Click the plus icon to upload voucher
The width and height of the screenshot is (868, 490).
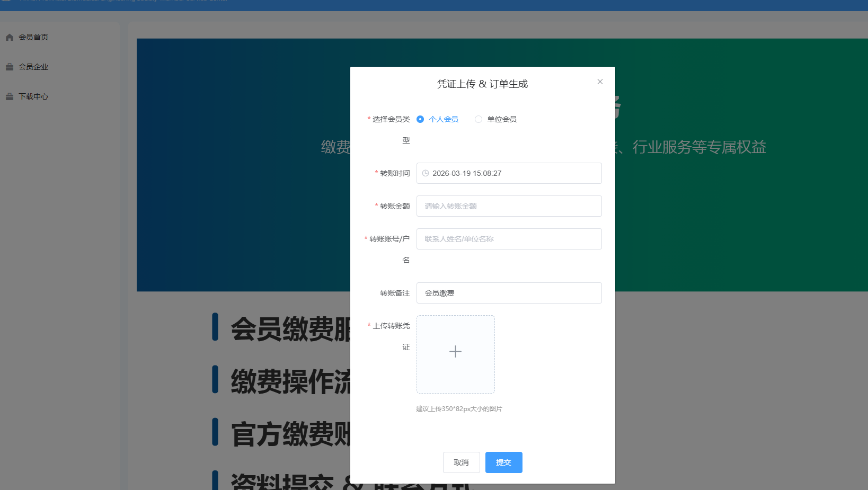455,351
